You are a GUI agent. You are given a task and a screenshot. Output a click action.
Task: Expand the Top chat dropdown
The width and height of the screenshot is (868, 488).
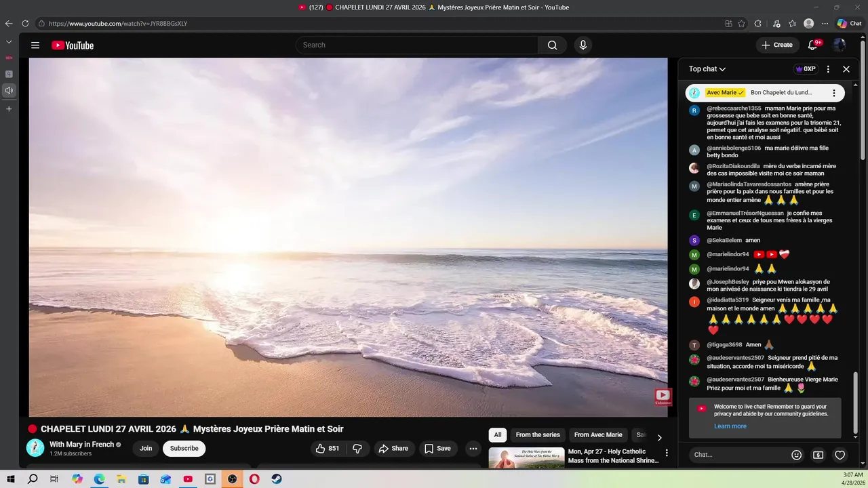click(x=707, y=69)
